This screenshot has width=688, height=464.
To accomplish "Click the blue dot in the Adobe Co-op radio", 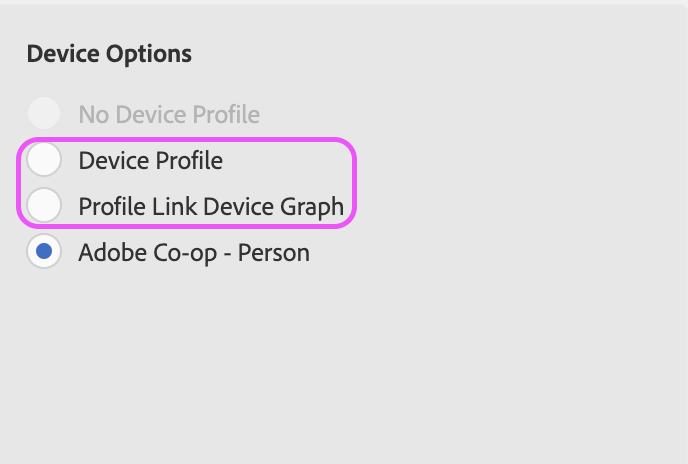I will pos(44,252).
